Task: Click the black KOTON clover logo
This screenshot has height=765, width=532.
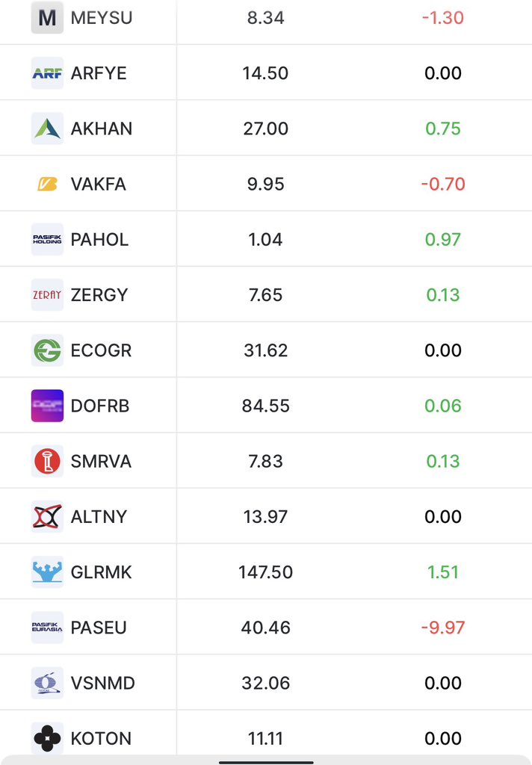Action: tap(47, 738)
